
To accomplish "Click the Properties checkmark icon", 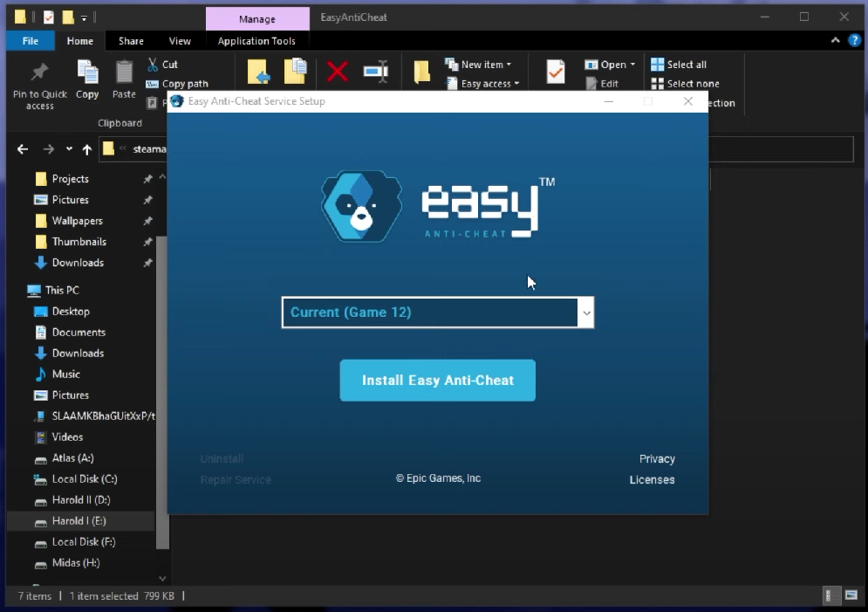I will pyautogui.click(x=555, y=72).
